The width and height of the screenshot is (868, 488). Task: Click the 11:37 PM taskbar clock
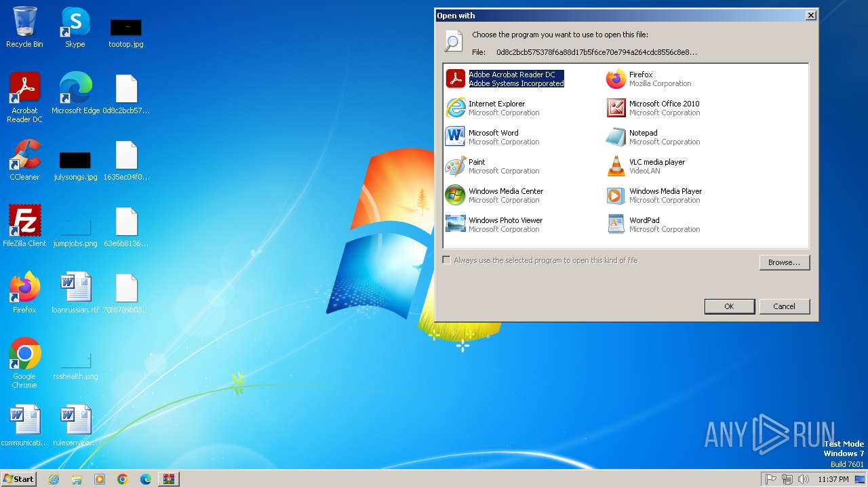(833, 479)
